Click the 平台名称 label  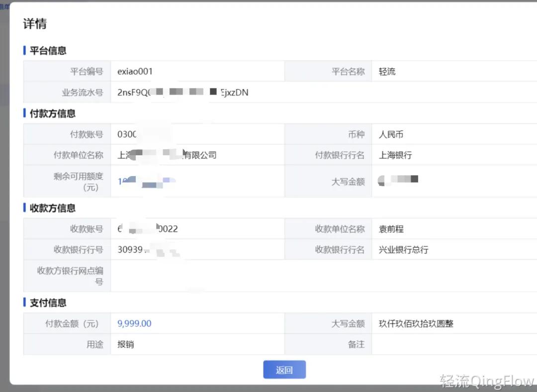point(348,71)
